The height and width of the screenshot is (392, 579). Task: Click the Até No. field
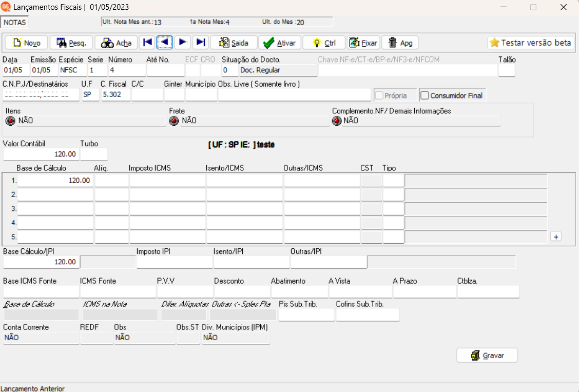click(165, 70)
